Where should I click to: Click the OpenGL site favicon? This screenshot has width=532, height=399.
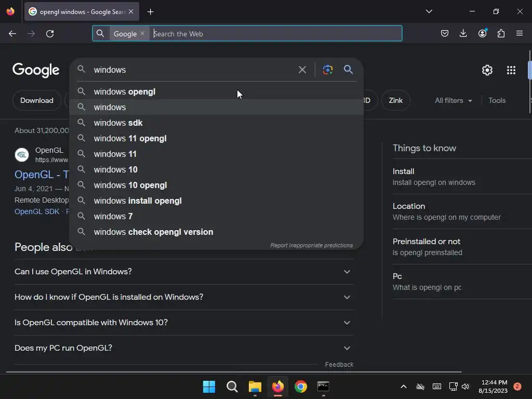pyautogui.click(x=22, y=155)
